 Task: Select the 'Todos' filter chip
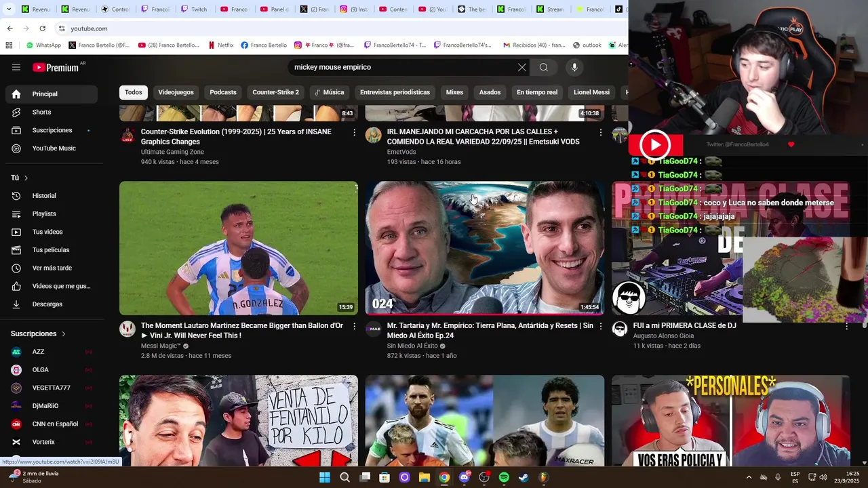pos(134,92)
